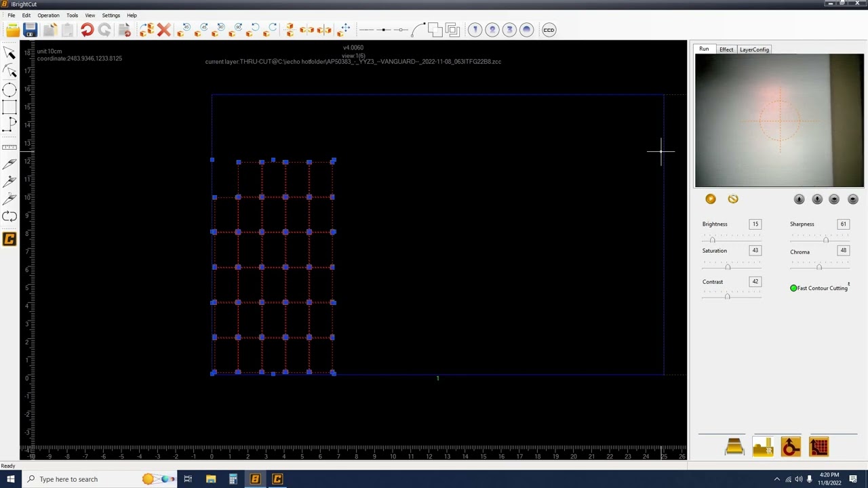
Task: Click the red grid arrow icon at panel bottom
Action: pyautogui.click(x=818, y=447)
